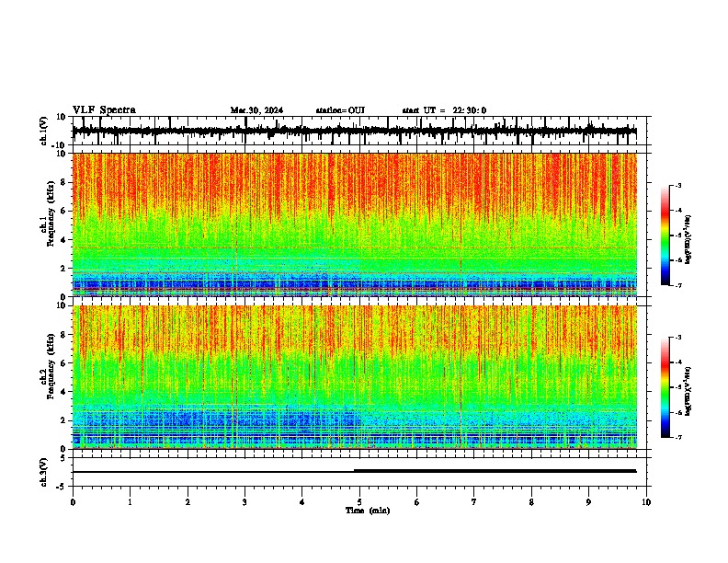Select the "start UT = 22:30:0" text

444,110
